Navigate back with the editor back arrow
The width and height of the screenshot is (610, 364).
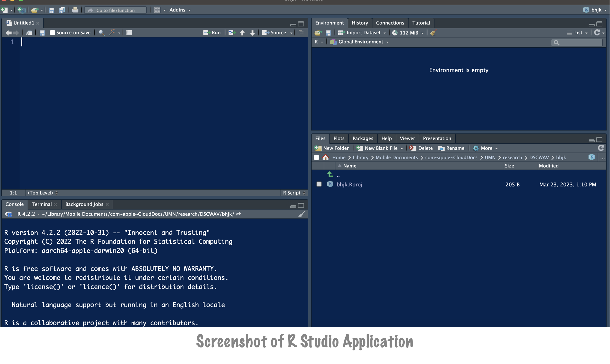(x=8, y=32)
